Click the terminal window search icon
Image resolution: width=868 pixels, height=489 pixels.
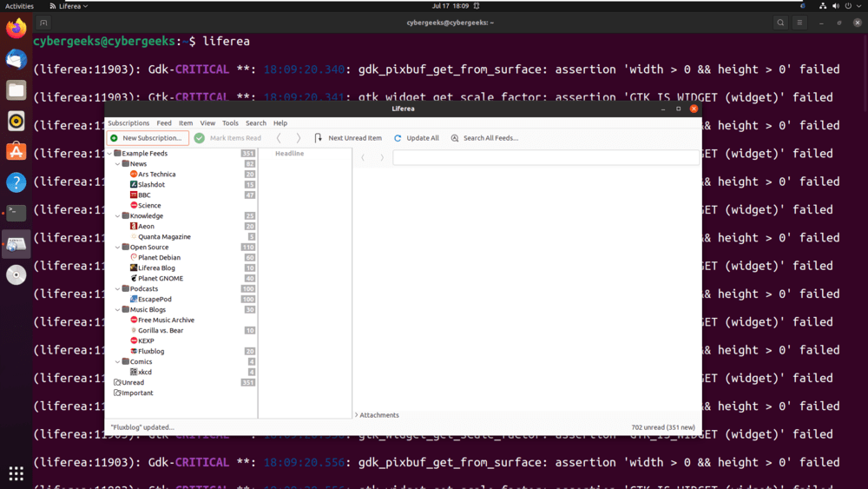pyautogui.click(x=780, y=23)
